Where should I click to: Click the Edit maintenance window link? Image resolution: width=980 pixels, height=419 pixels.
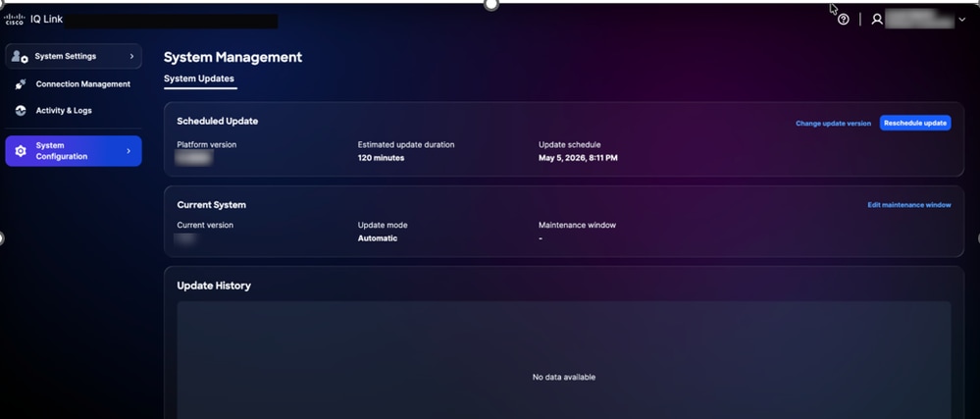909,205
